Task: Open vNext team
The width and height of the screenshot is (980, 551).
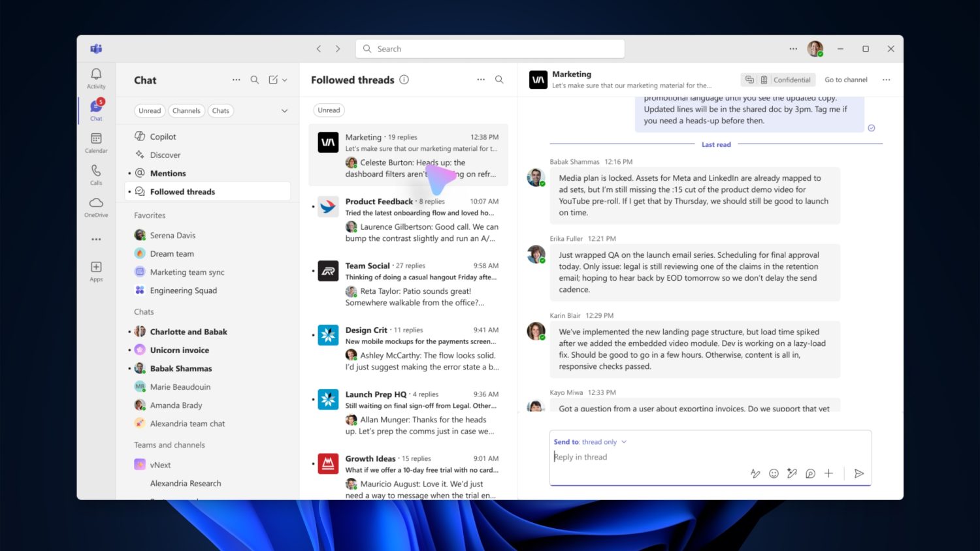Action: coord(207,465)
